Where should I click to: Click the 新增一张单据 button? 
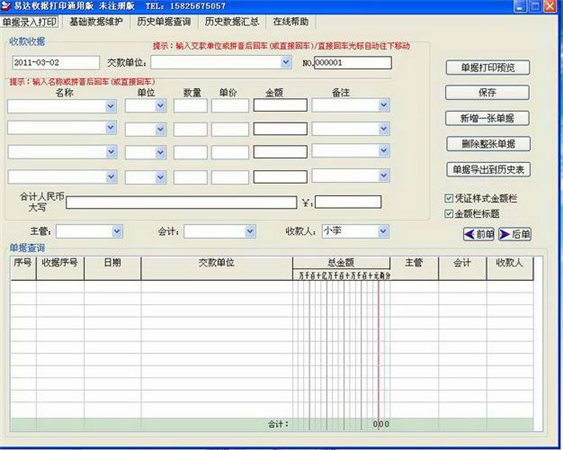[x=487, y=118]
